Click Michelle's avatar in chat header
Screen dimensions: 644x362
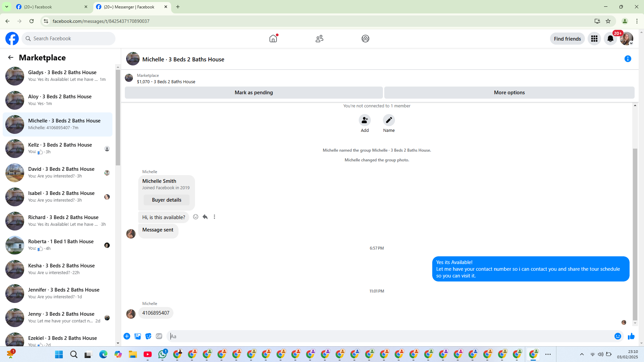[x=133, y=59]
